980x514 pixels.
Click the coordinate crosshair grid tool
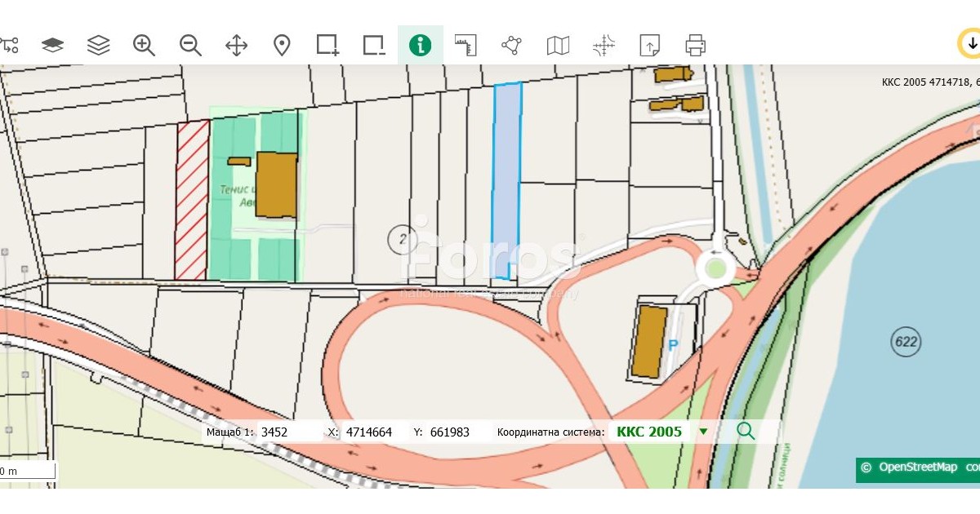(x=604, y=45)
